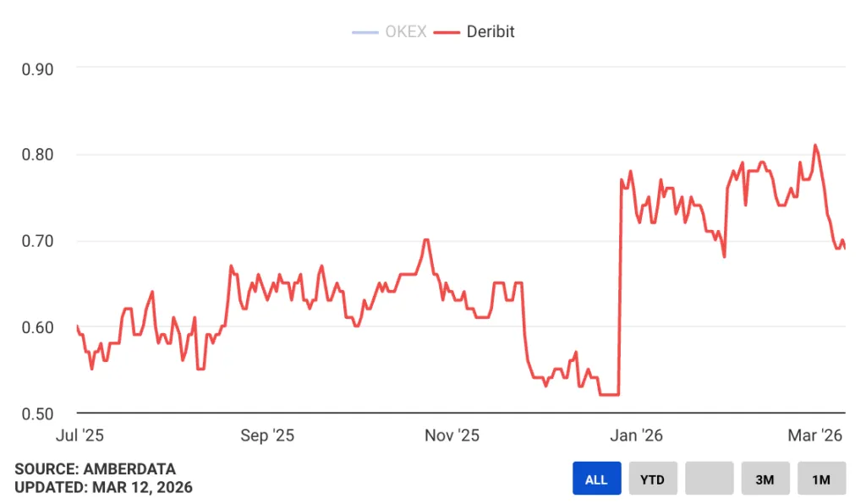Click the Sep '25 x-axis label
Screen dimensions: 866x504
(267, 436)
